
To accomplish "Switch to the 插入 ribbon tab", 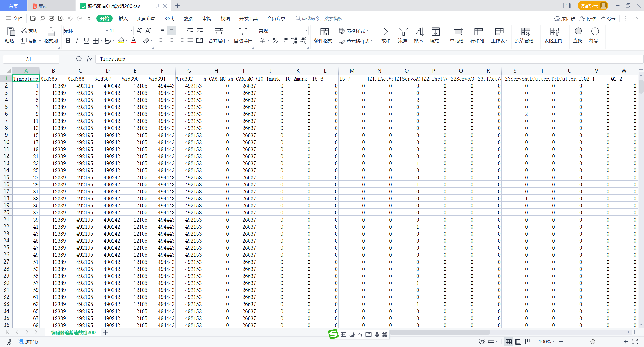I will tap(123, 18).
